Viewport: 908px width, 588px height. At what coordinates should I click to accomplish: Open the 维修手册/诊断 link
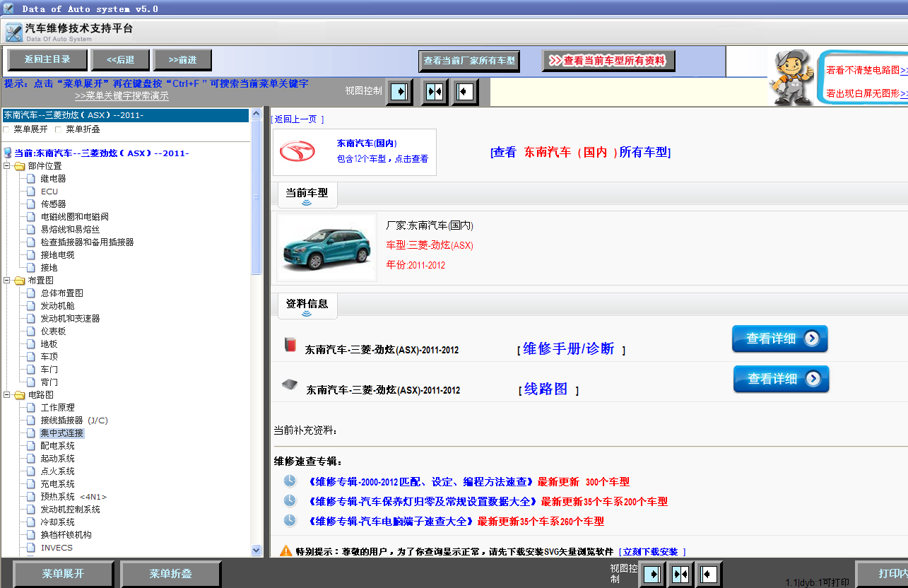tap(569, 348)
